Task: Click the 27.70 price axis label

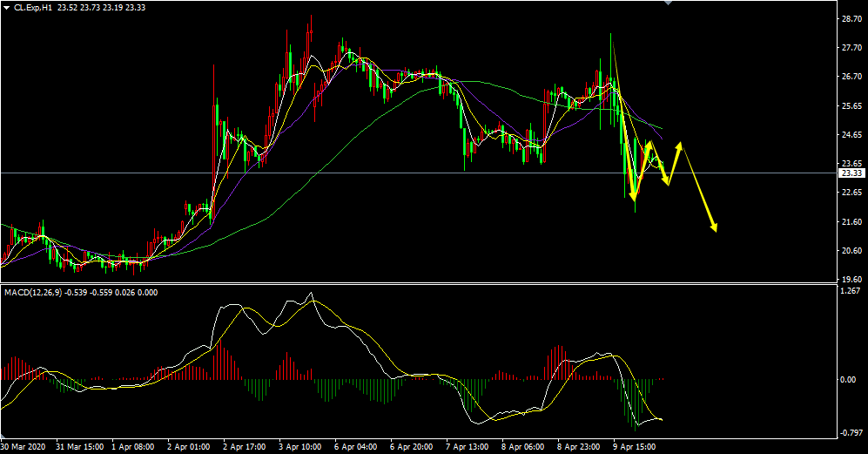Action: click(x=851, y=48)
